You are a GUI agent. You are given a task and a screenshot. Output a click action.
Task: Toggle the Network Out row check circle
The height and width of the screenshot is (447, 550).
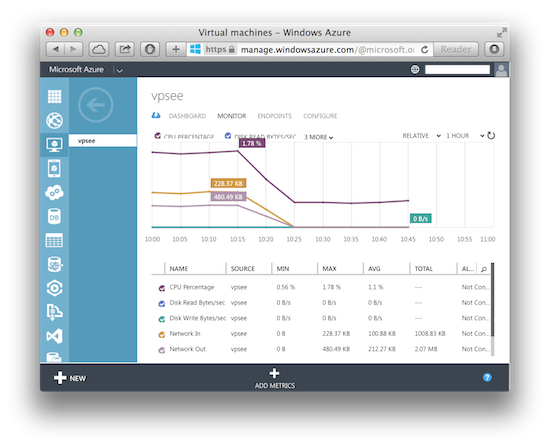point(162,350)
